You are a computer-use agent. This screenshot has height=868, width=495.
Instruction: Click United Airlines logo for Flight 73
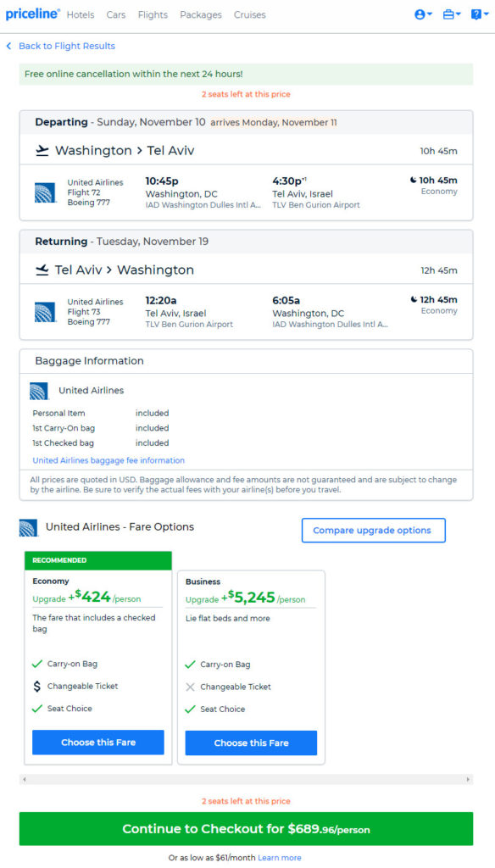pyautogui.click(x=45, y=312)
